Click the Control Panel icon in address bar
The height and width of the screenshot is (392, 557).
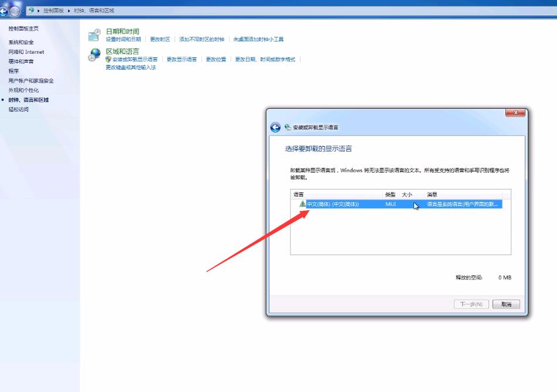coord(31,11)
